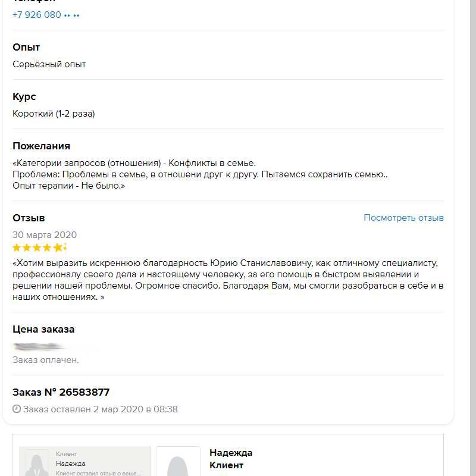Click the 'Короткий (1-2 раза)' course value
Viewport: 476px width, 476px height.
coord(54,114)
